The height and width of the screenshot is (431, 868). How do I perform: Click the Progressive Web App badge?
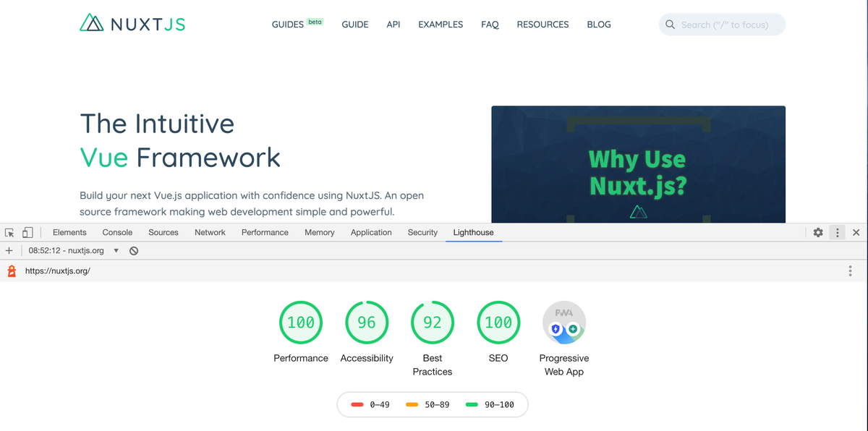click(x=564, y=323)
